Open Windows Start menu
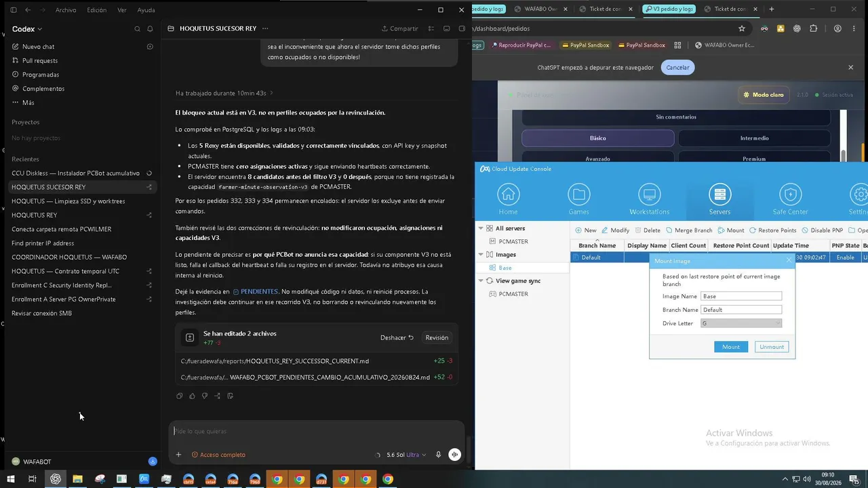The height and width of the screenshot is (488, 868). [10, 479]
